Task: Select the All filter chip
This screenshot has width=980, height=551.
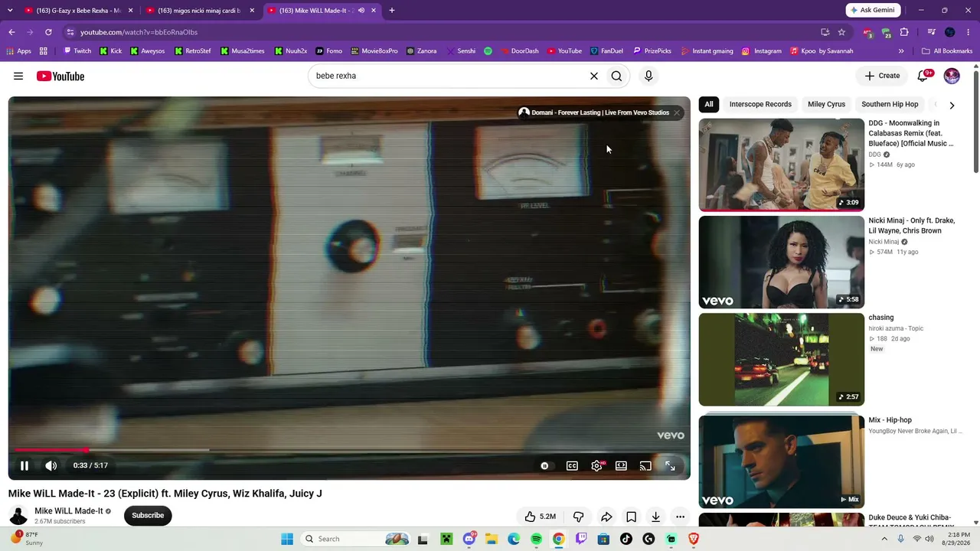Action: [x=709, y=104]
